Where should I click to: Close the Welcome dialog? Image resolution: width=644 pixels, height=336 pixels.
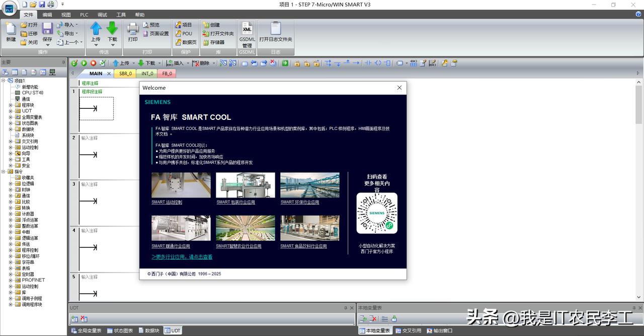coord(399,88)
